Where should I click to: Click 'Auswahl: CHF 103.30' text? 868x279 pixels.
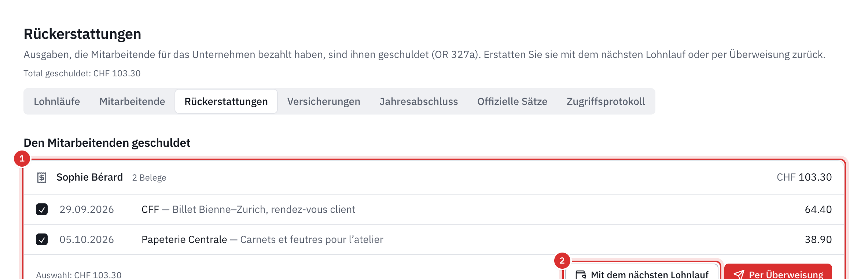click(79, 275)
